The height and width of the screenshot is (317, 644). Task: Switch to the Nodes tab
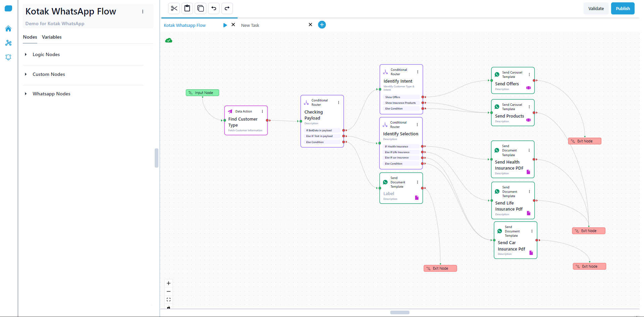(x=30, y=37)
